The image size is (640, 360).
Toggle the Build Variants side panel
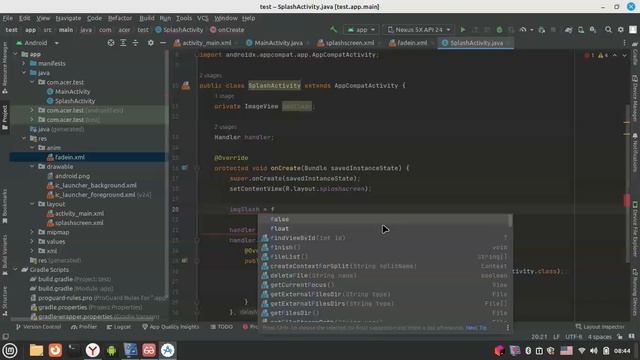[x=5, y=256]
